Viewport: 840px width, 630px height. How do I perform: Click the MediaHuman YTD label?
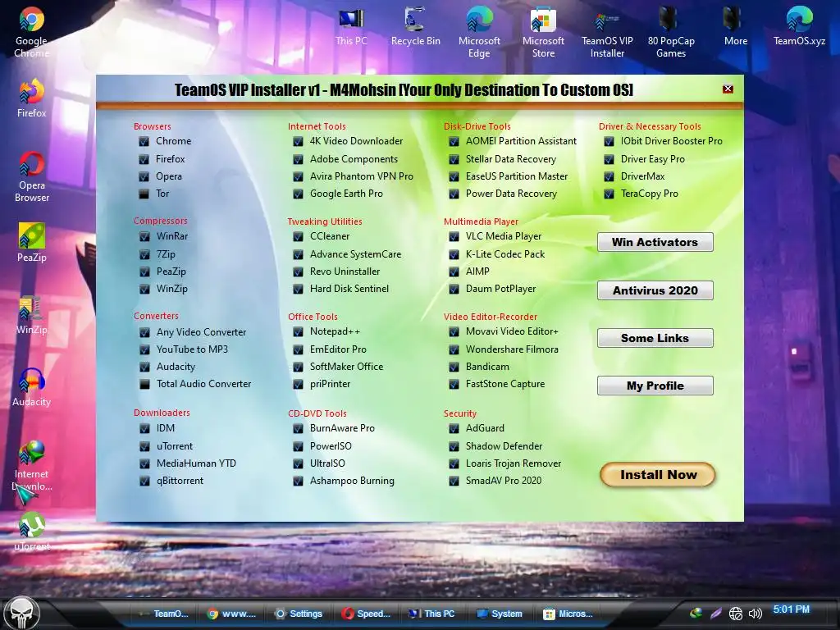pyautogui.click(x=196, y=463)
